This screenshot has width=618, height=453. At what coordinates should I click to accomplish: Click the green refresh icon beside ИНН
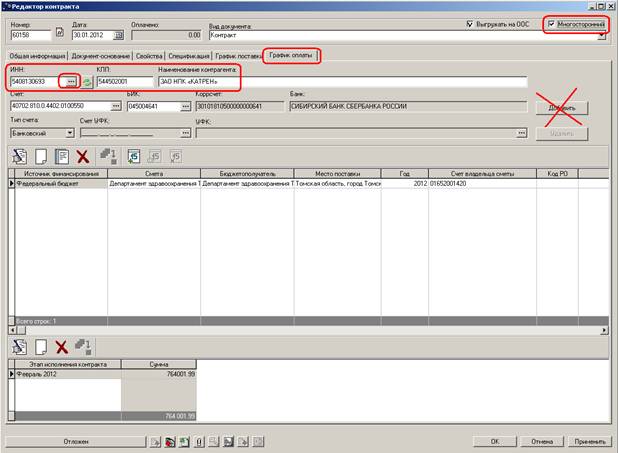click(x=86, y=82)
